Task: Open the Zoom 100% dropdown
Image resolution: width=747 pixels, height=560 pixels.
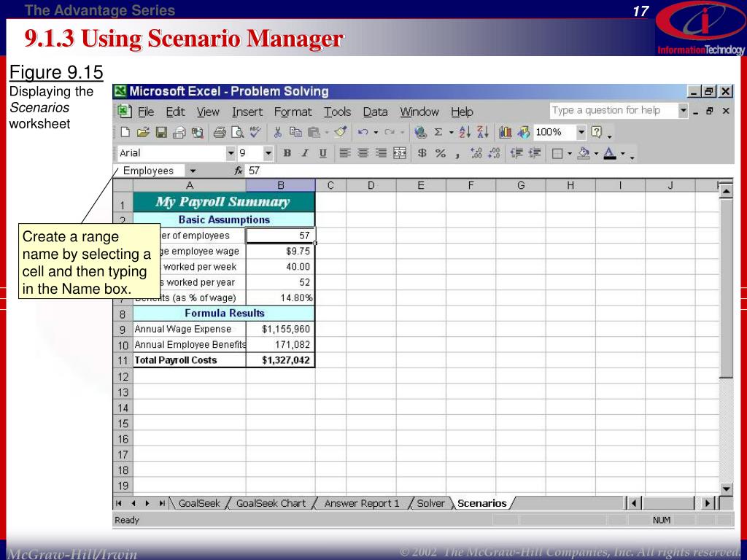Action: point(581,132)
